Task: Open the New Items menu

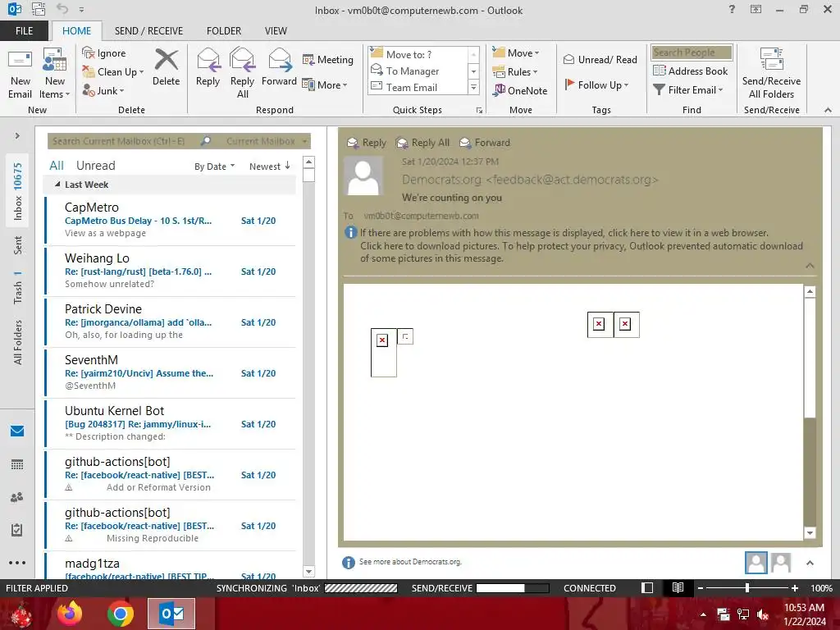Action: click(55, 74)
